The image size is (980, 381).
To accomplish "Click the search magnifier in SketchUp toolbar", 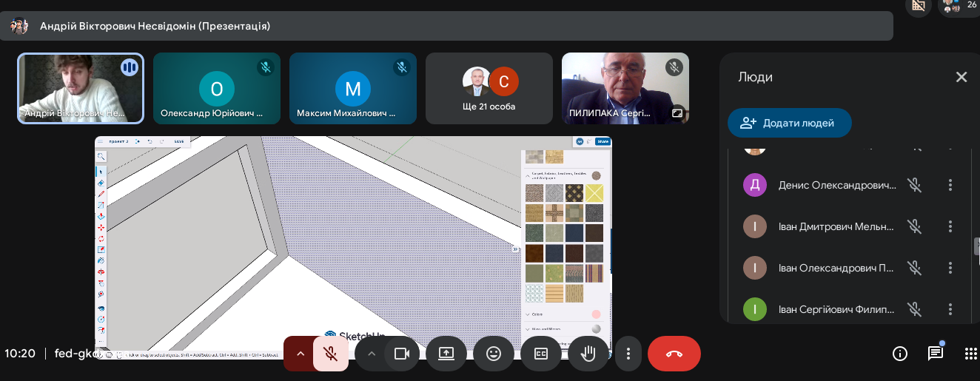I will [x=101, y=156].
